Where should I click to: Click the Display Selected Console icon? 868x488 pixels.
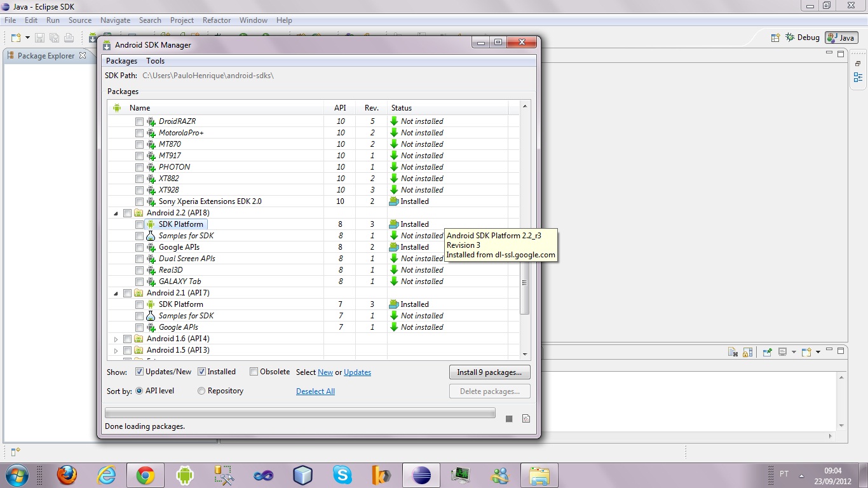(x=783, y=351)
